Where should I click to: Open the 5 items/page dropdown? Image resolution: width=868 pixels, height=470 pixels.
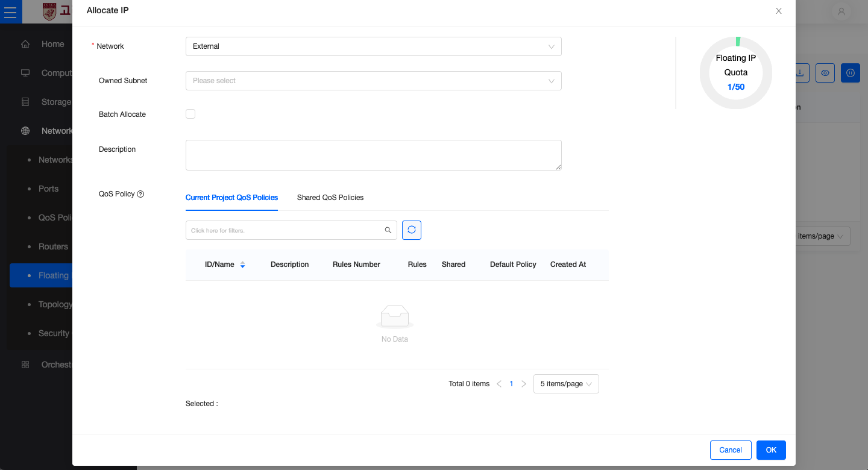(566, 384)
